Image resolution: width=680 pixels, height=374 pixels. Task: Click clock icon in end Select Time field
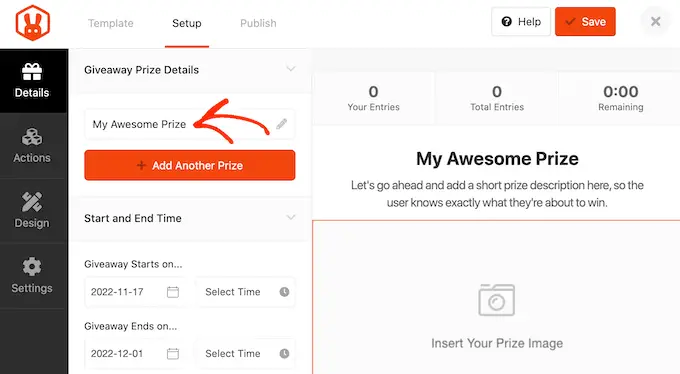284,354
